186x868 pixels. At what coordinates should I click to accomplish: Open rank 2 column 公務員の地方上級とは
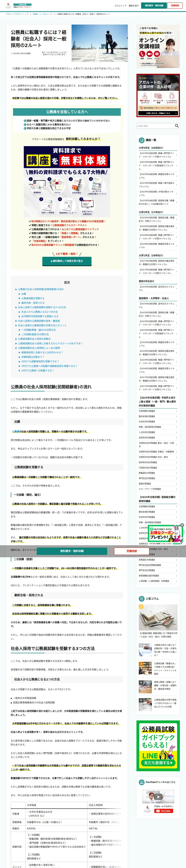coord(158,650)
